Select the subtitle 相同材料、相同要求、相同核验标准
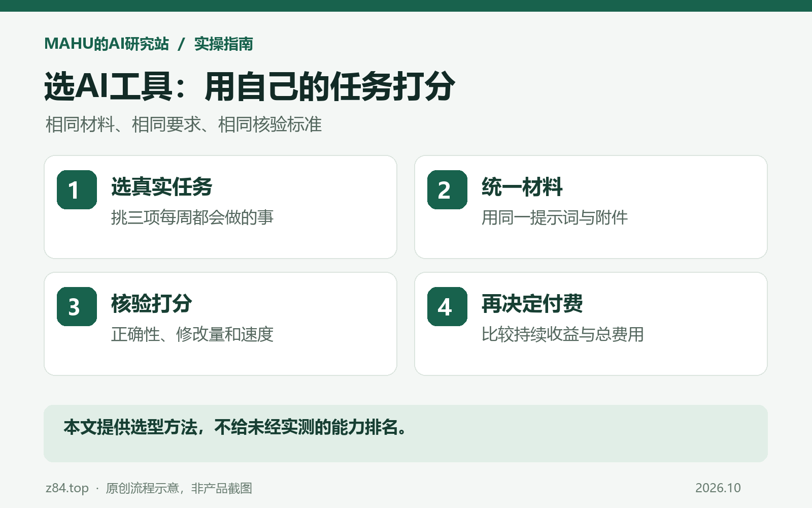Image resolution: width=812 pixels, height=508 pixels. click(184, 124)
